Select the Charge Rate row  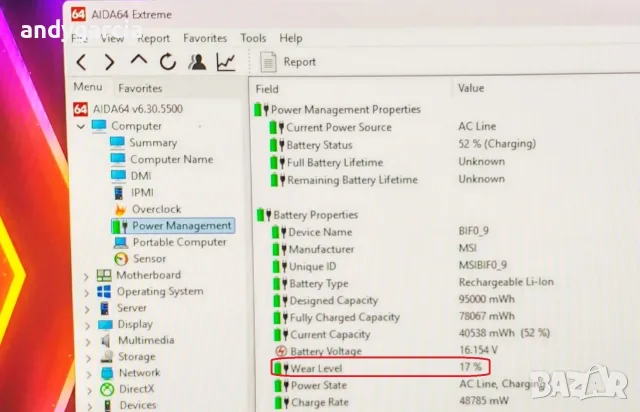(392, 402)
